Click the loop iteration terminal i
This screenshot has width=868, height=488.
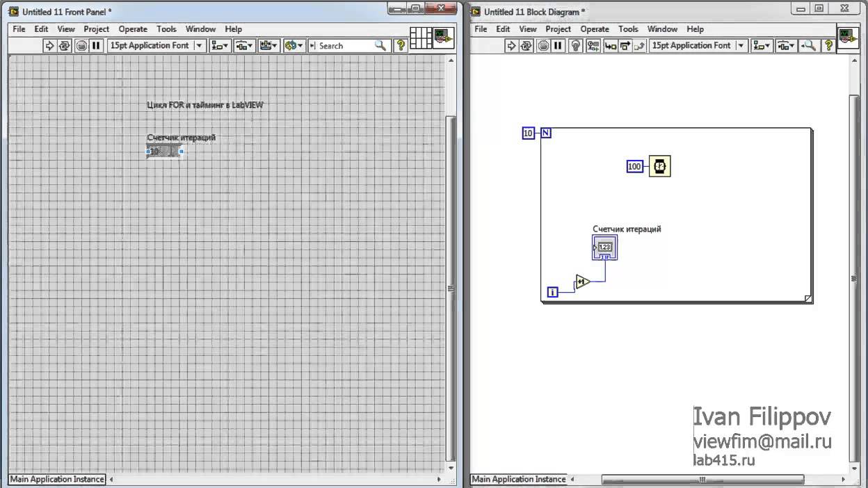pos(552,293)
